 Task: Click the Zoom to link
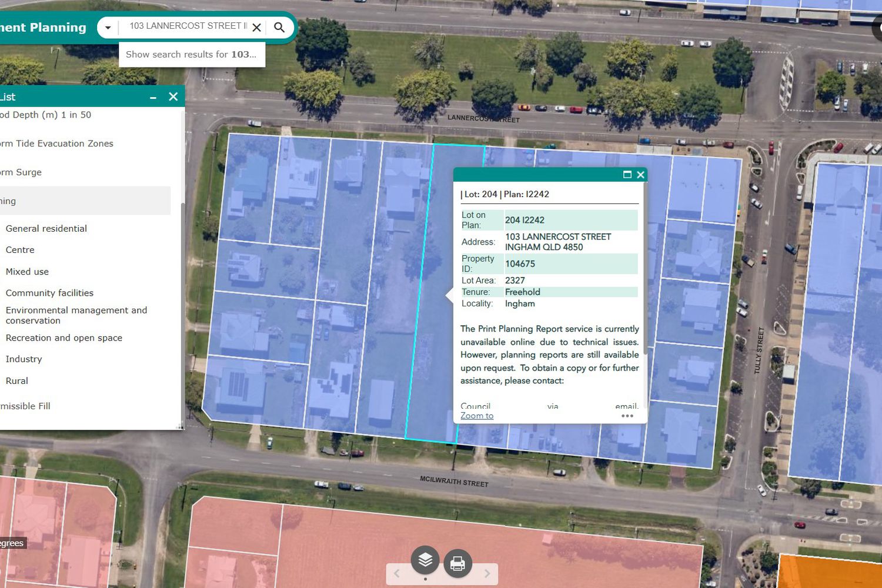pyautogui.click(x=477, y=416)
